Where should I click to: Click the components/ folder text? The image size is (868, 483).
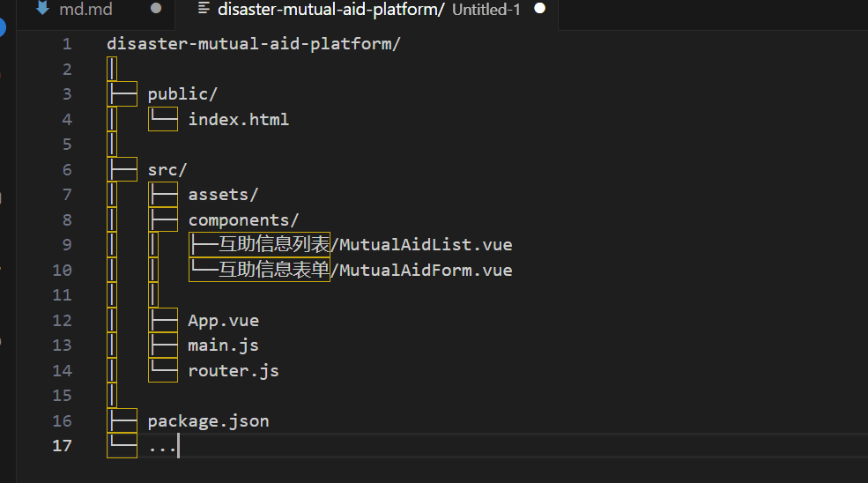click(243, 220)
